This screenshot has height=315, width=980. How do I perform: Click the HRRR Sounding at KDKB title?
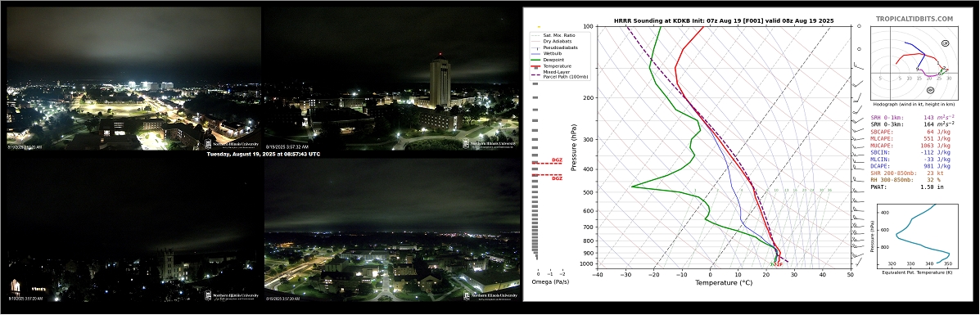[724, 20]
